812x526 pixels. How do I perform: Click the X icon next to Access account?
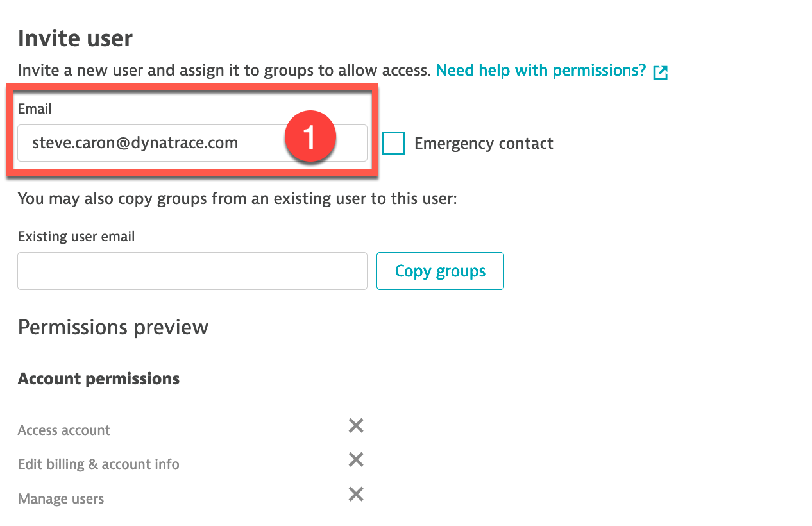point(356,425)
